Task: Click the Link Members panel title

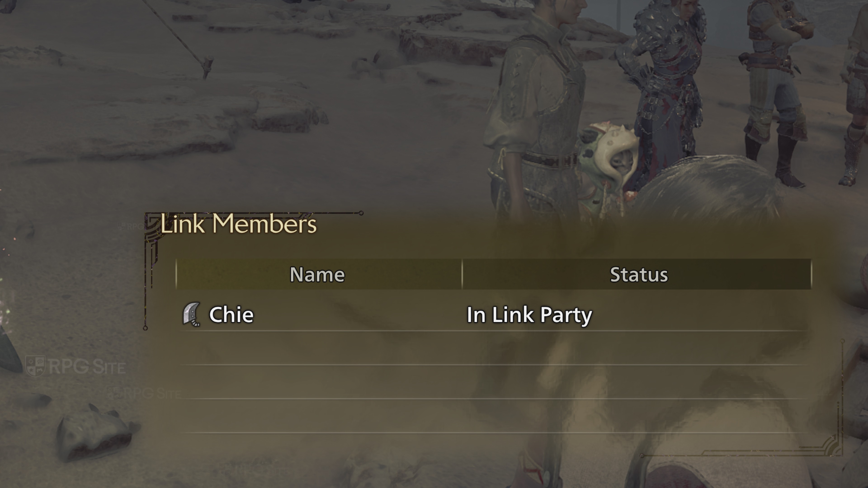Action: coord(238,224)
